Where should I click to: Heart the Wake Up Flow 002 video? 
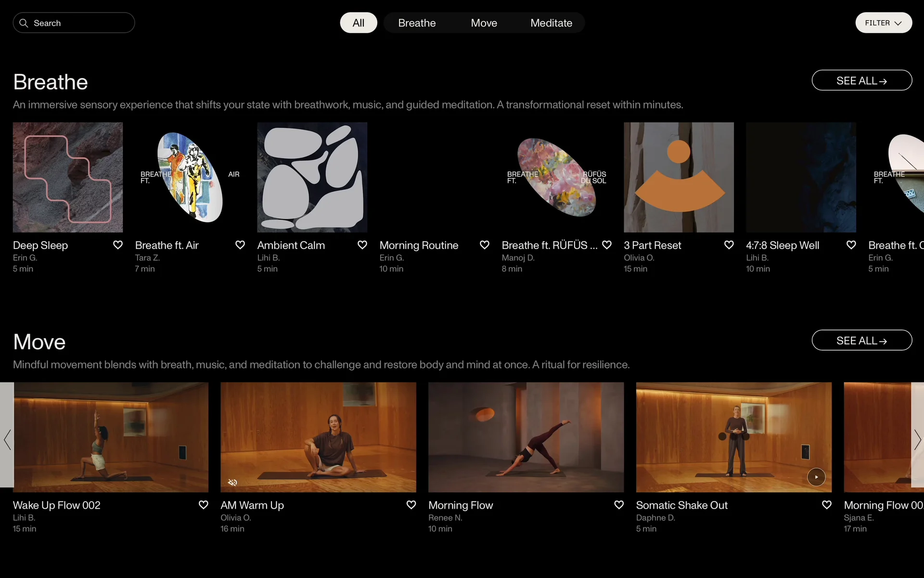[204, 505]
